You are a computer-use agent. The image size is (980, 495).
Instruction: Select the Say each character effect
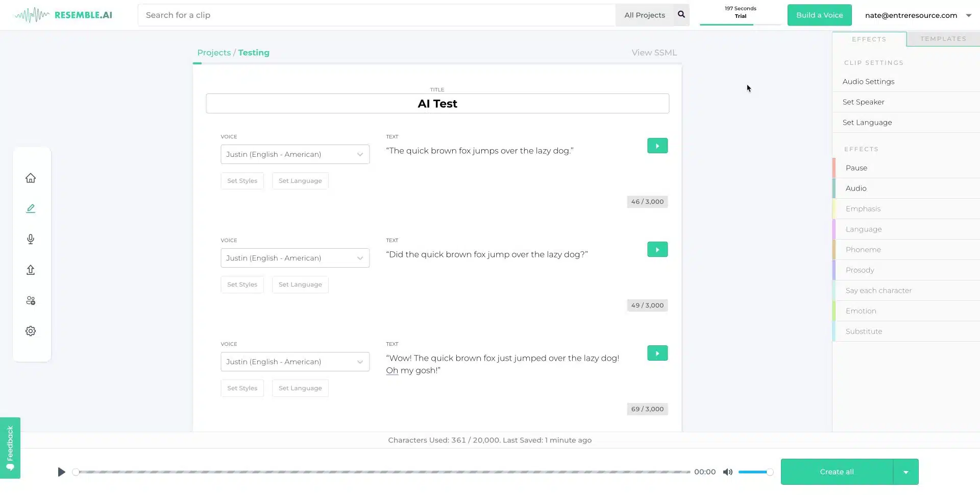[x=906, y=291]
